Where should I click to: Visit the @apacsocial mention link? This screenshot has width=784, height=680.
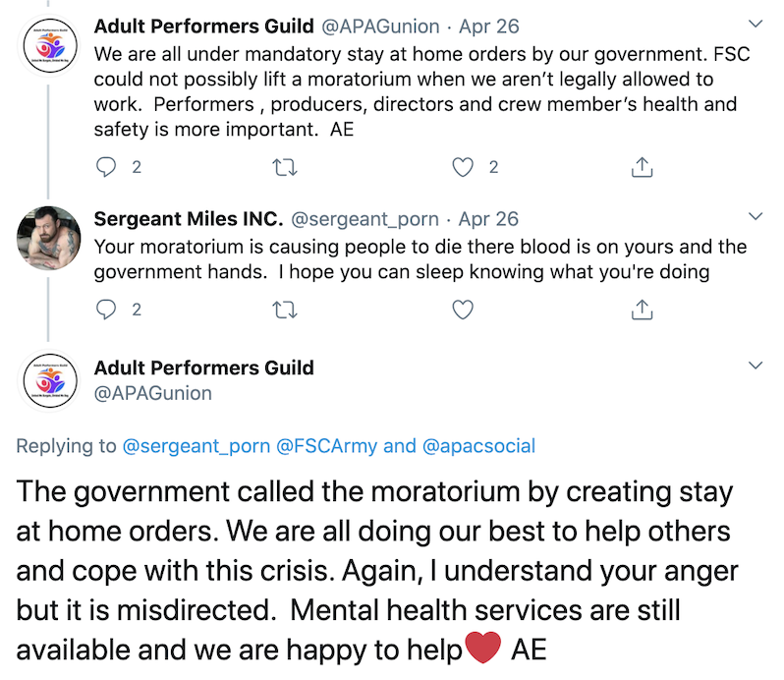tap(479, 446)
